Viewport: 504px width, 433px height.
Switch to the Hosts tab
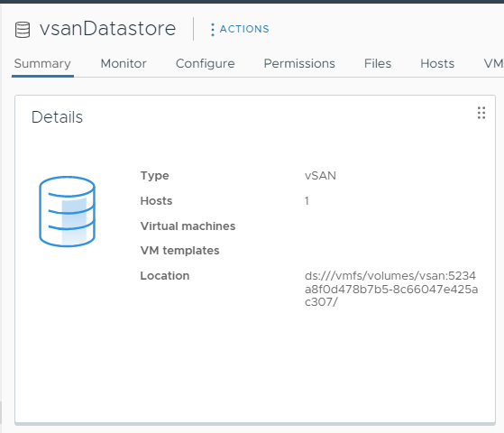pyautogui.click(x=437, y=63)
